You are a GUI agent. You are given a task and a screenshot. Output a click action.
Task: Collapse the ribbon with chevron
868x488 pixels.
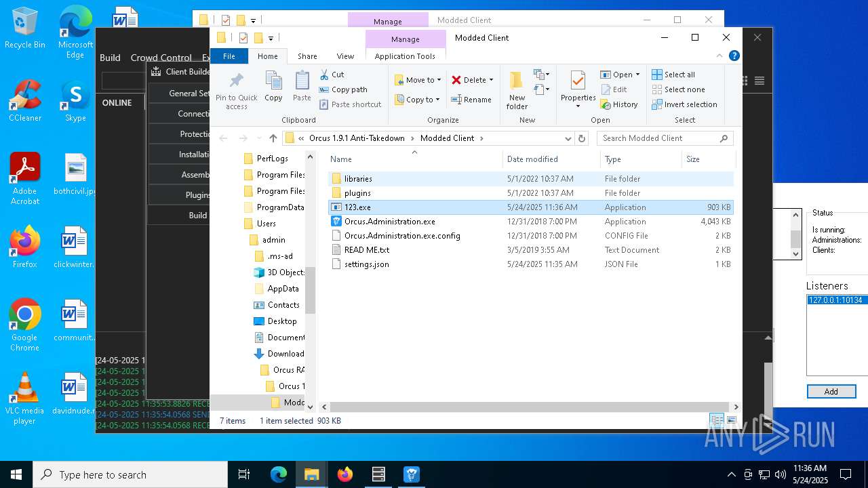(x=720, y=56)
